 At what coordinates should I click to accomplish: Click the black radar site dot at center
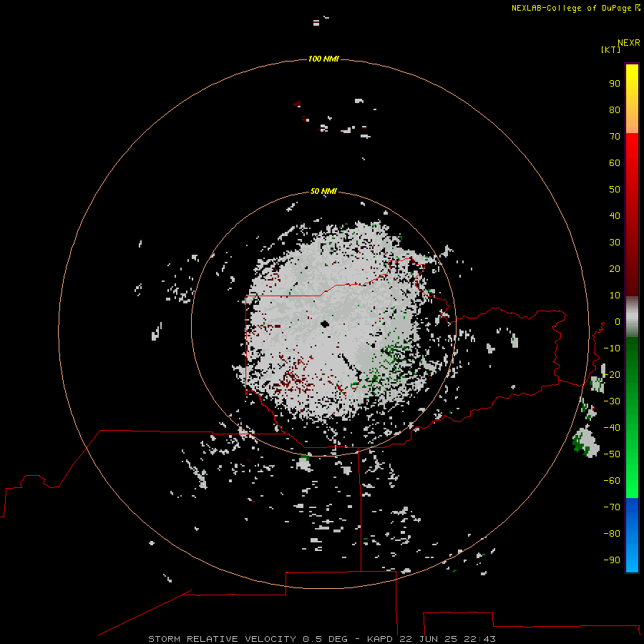click(325, 324)
